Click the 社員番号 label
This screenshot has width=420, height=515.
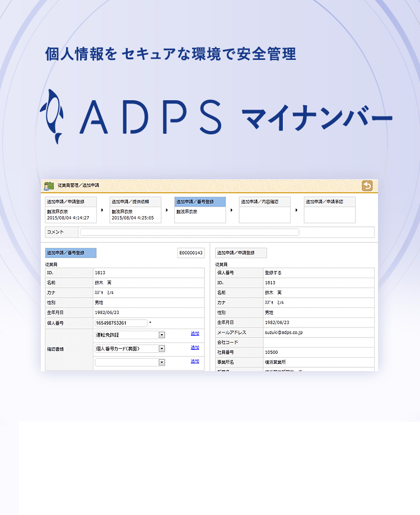click(x=226, y=352)
